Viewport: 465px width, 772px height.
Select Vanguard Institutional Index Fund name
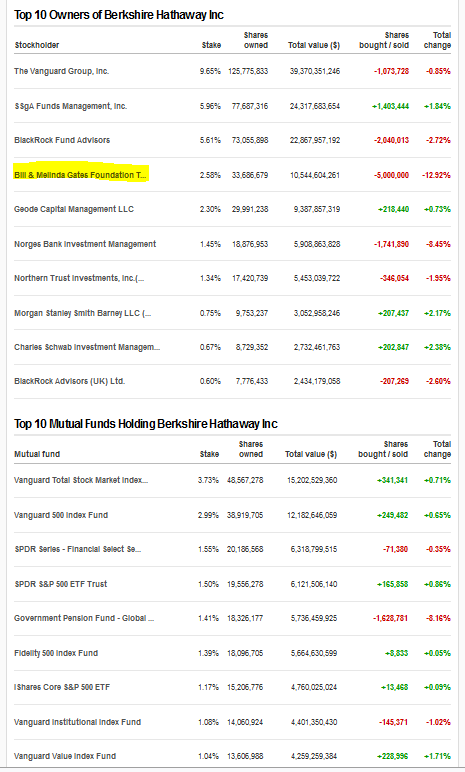click(x=77, y=722)
